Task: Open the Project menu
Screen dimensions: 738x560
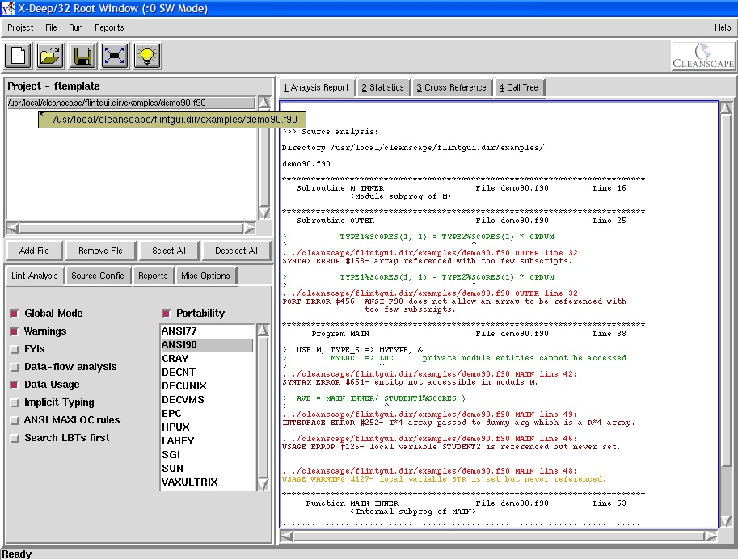Action: click(x=20, y=27)
